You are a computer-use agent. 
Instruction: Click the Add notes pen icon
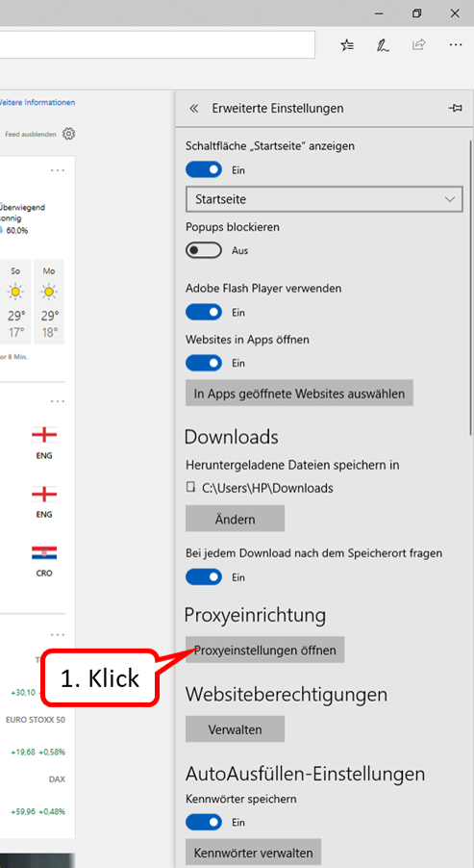coord(383,45)
